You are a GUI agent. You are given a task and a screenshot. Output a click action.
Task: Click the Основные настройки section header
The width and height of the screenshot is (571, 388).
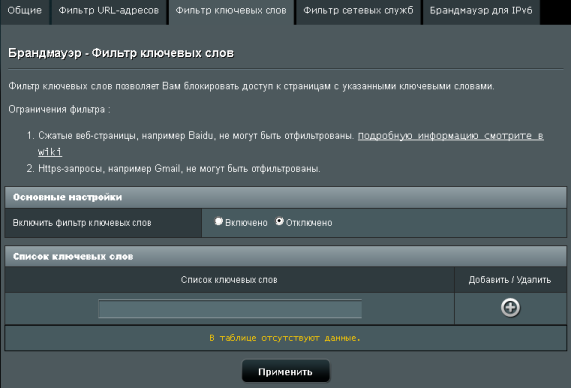(x=286, y=197)
